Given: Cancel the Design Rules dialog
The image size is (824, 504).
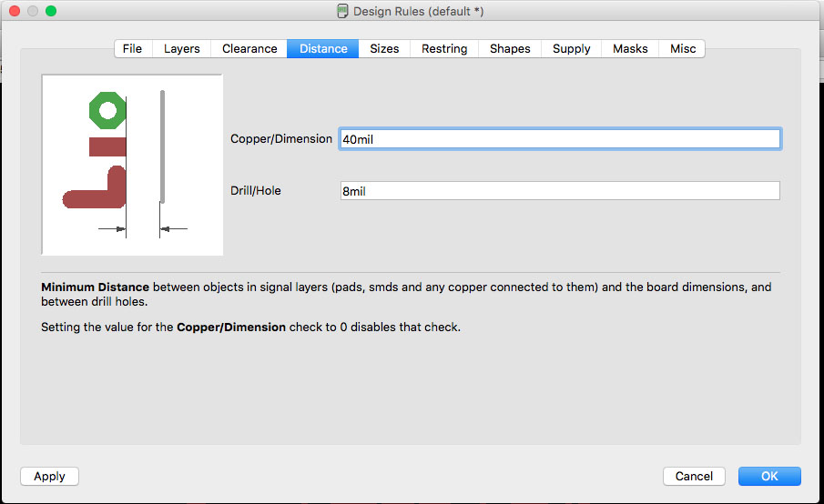Looking at the screenshot, I should click(694, 476).
